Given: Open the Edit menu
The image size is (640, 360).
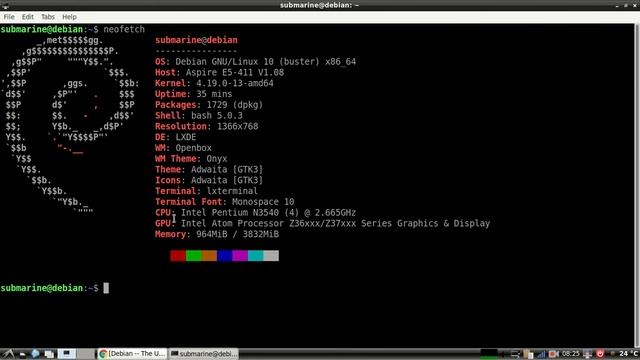Looking at the screenshot, I should (28, 17).
